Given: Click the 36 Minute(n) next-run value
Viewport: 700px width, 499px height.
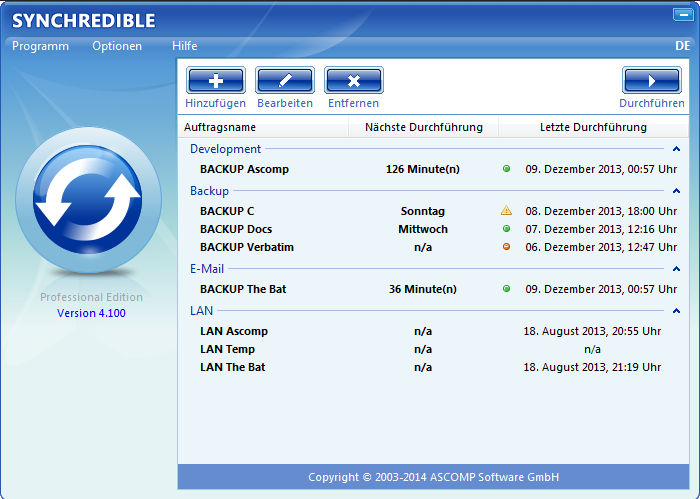Looking at the screenshot, I should point(423,289).
